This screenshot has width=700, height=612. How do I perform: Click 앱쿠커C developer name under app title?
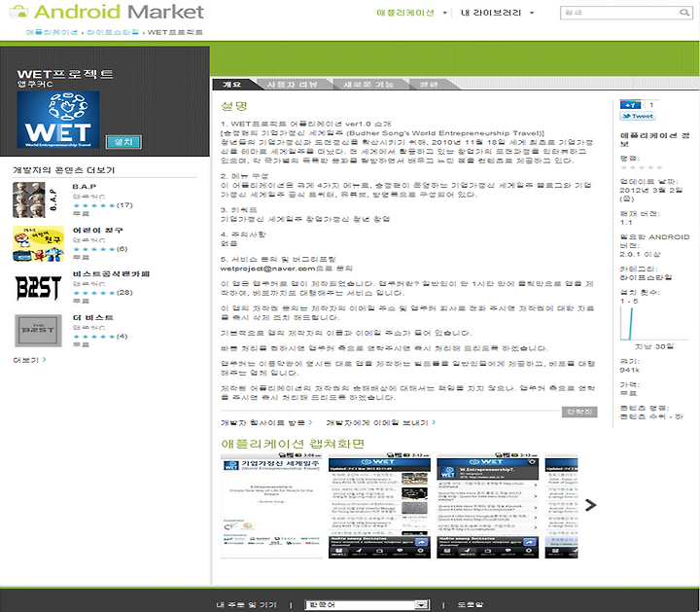(35, 84)
